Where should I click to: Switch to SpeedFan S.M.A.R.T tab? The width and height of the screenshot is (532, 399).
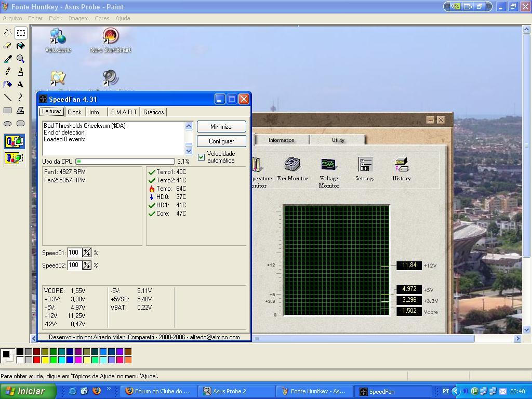tap(124, 112)
